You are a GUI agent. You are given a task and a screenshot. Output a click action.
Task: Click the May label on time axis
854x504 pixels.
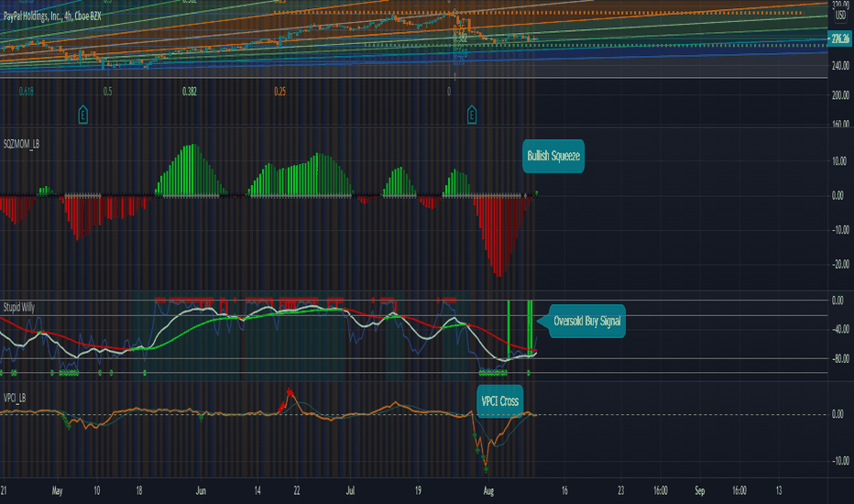tap(57, 491)
